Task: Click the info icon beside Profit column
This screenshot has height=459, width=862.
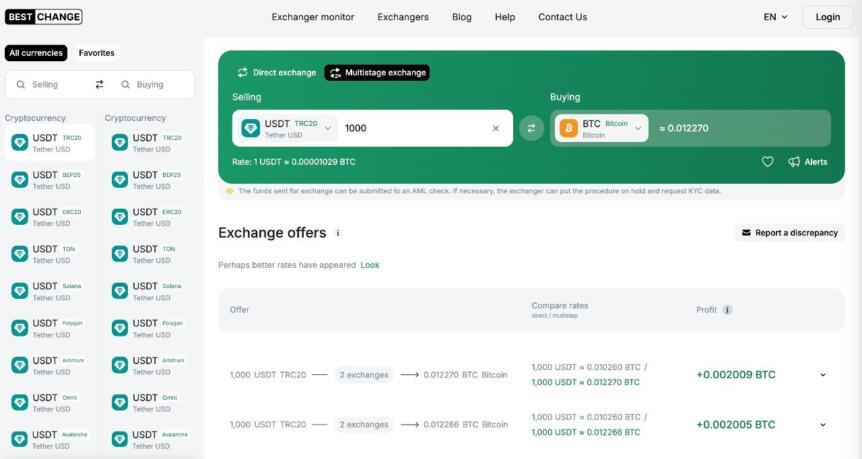Action: pyautogui.click(x=727, y=310)
